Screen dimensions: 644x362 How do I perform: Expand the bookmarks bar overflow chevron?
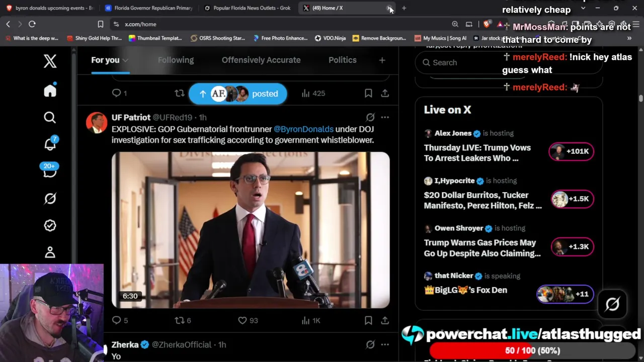click(629, 38)
